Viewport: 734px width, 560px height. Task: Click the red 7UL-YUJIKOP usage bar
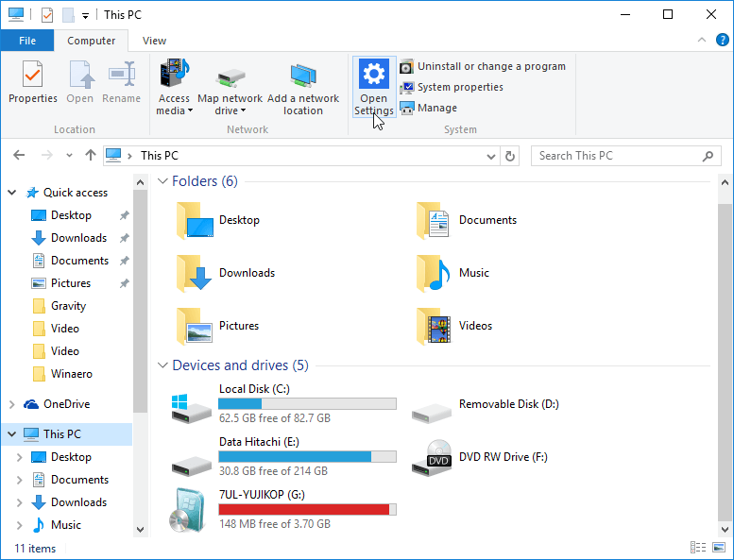(308, 509)
